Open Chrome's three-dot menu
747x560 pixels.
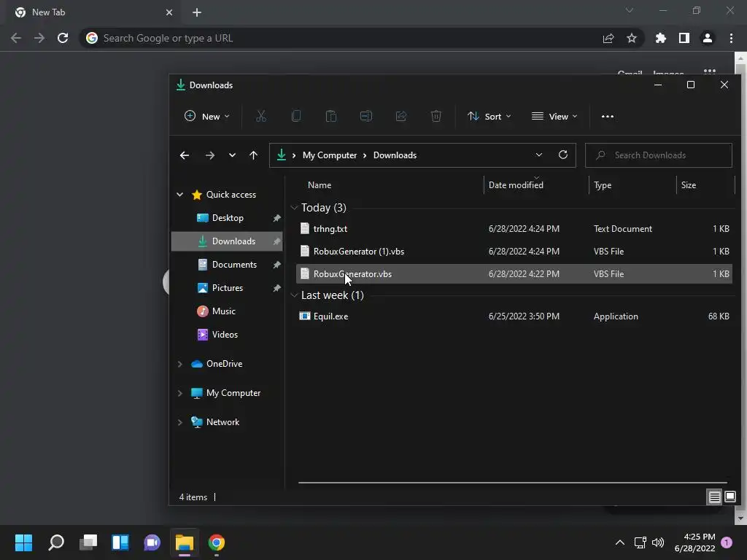pyautogui.click(x=731, y=38)
